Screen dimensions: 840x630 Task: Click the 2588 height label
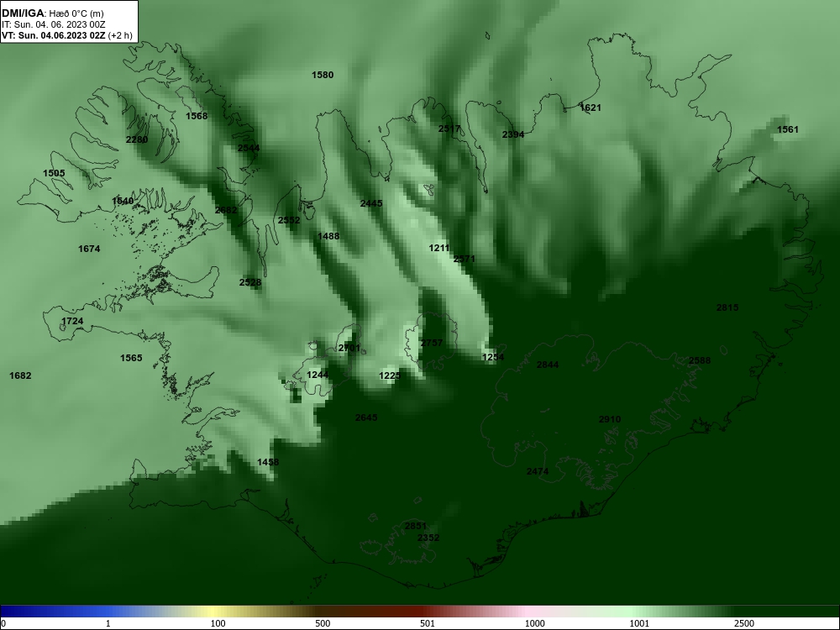[x=700, y=361]
